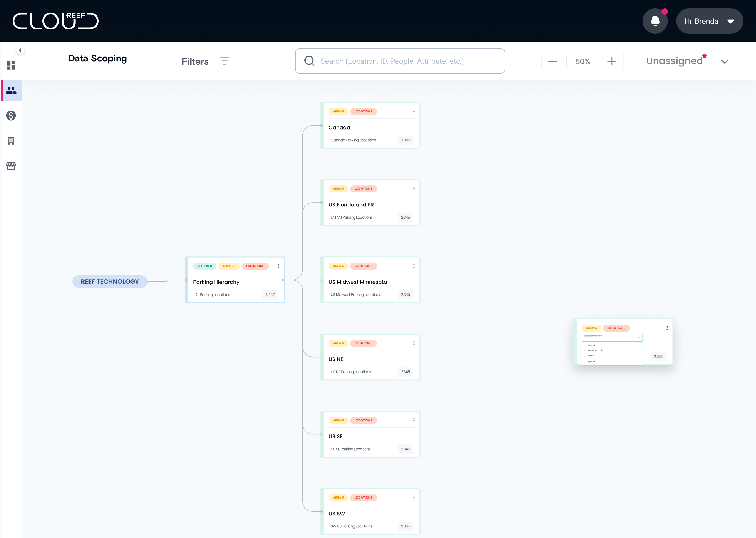This screenshot has width=756, height=538.
Task: Check the British Columbia checkbox
Action: pos(585,350)
